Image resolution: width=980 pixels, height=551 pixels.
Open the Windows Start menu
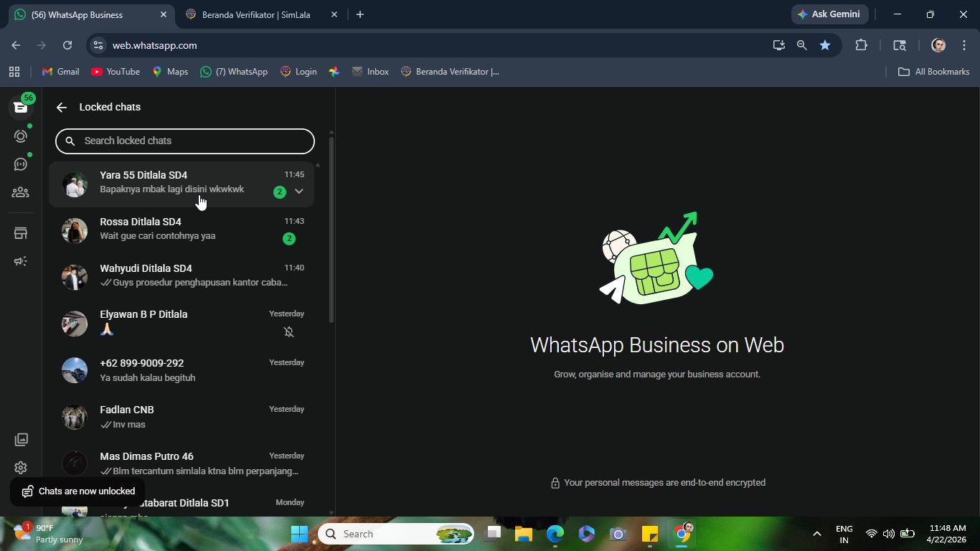[x=300, y=534]
